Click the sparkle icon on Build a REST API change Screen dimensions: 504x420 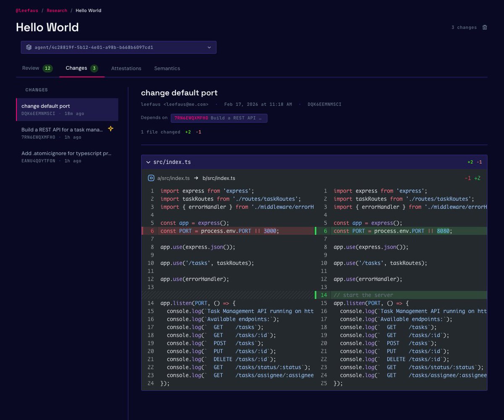coord(110,129)
